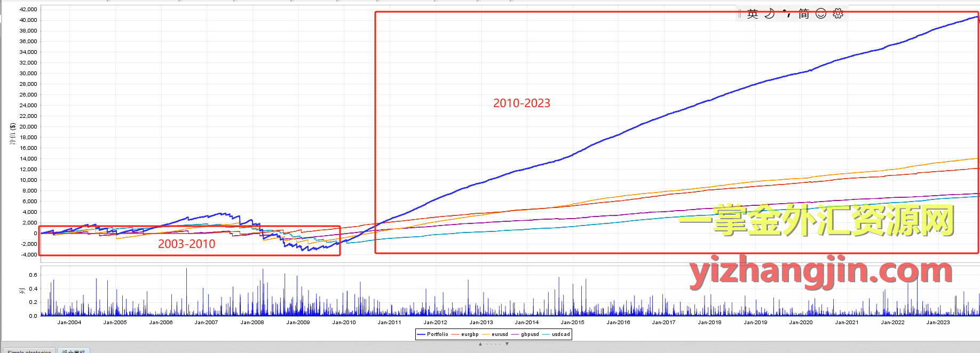Expand panel with the down splitter arrow
The height and width of the screenshot is (353, 980).
[507, 344]
